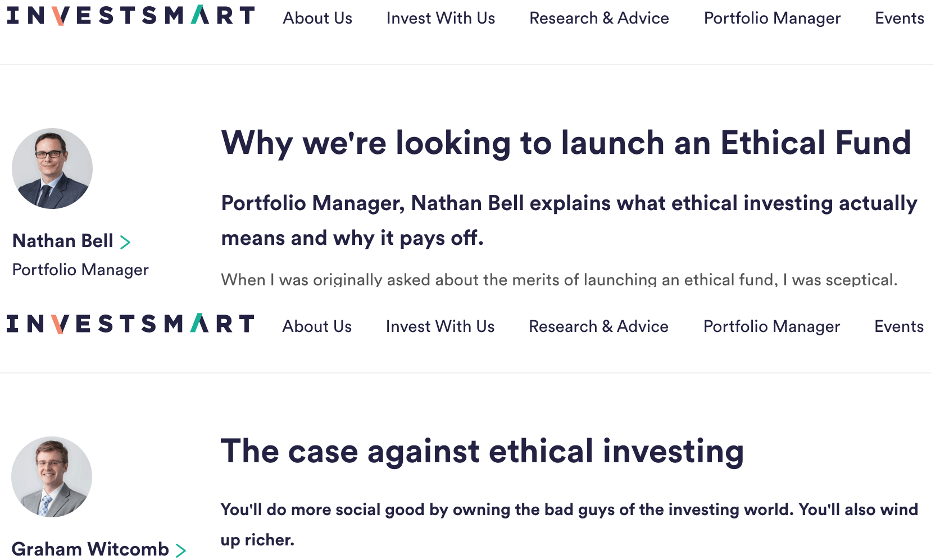This screenshot has width=940, height=560.
Task: Go to Portfolio Manager in the Ethical Fund page navigation
Action: coord(772,18)
